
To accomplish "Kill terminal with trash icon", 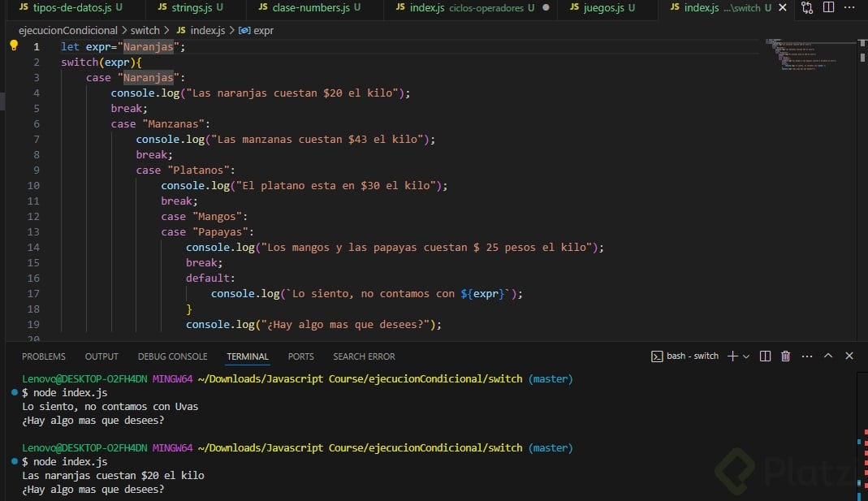I will tap(785, 356).
